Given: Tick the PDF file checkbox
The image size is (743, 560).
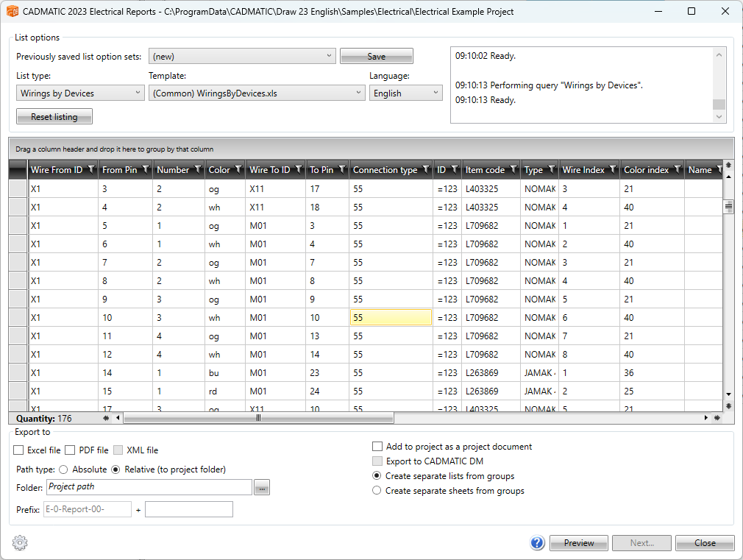Looking at the screenshot, I should point(71,450).
